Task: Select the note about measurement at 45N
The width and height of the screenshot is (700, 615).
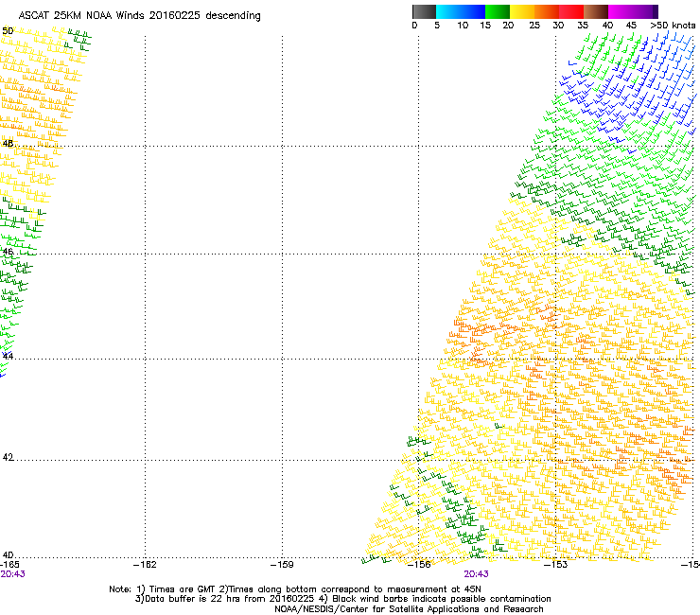Action: [x=350, y=589]
